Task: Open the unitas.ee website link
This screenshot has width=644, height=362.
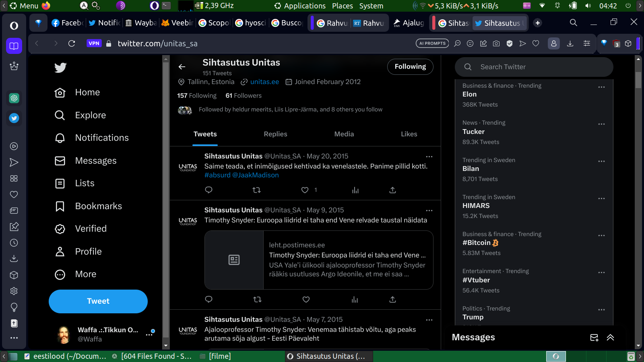Action: 264,82
